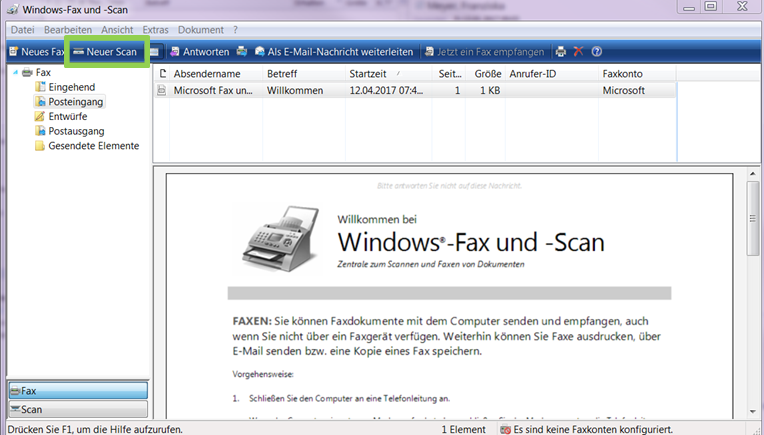This screenshot has width=764, height=435.
Task: Click the Neues Fax toolbar button
Action: [x=37, y=52]
